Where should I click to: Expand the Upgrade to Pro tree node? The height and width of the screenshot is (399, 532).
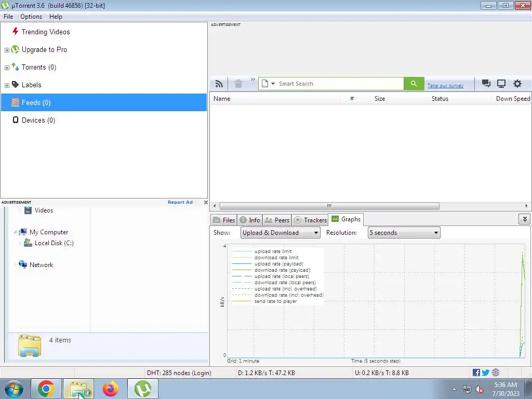pos(7,50)
